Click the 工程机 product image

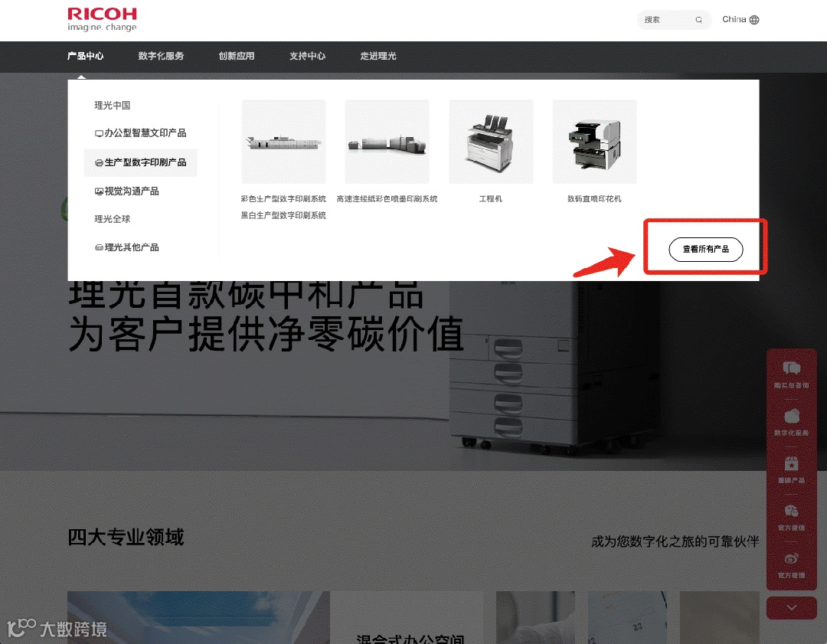(491, 142)
